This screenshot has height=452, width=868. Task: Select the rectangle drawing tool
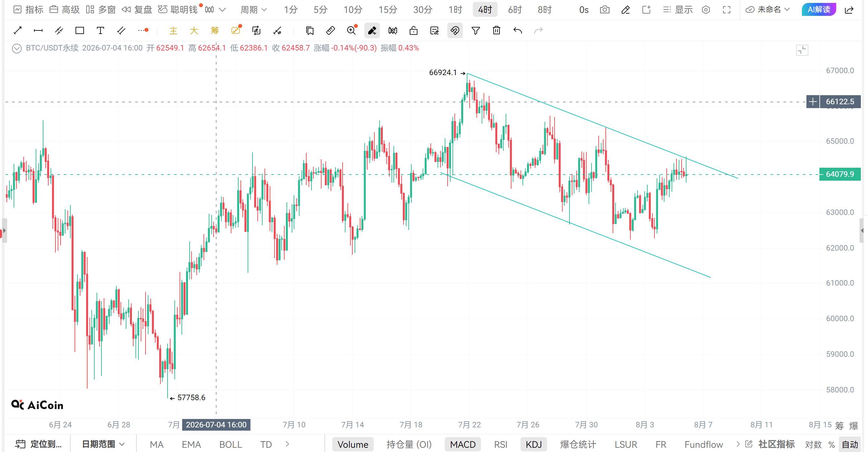[79, 31]
